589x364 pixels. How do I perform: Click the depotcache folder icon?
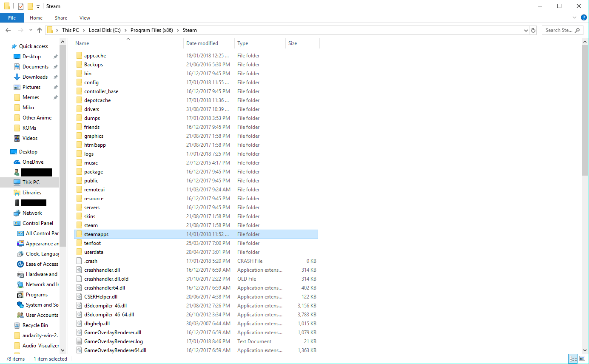pyautogui.click(x=79, y=100)
